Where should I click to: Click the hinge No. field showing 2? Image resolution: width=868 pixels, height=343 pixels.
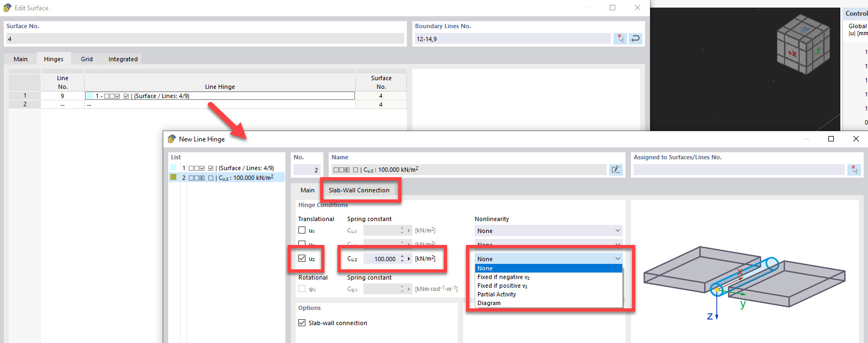pos(307,170)
